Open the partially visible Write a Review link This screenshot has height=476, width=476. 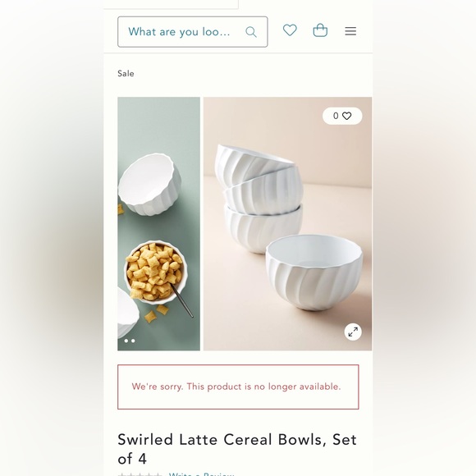[x=202, y=474]
